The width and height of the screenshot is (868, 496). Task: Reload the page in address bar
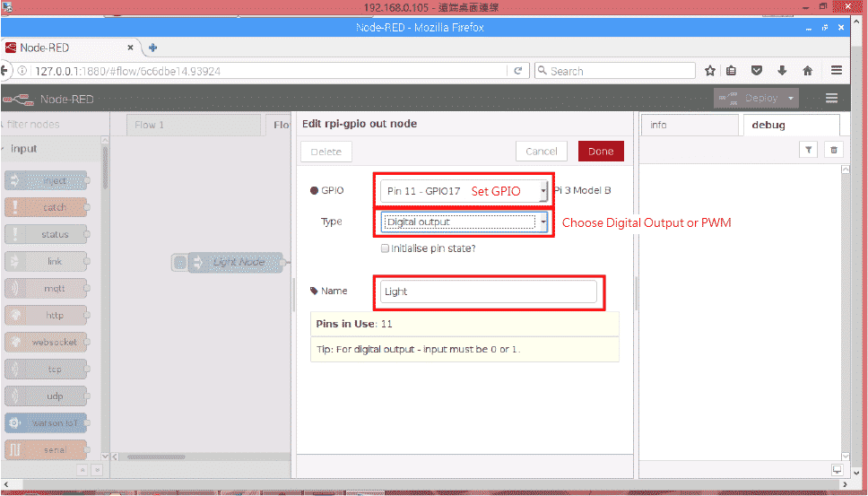pos(518,71)
